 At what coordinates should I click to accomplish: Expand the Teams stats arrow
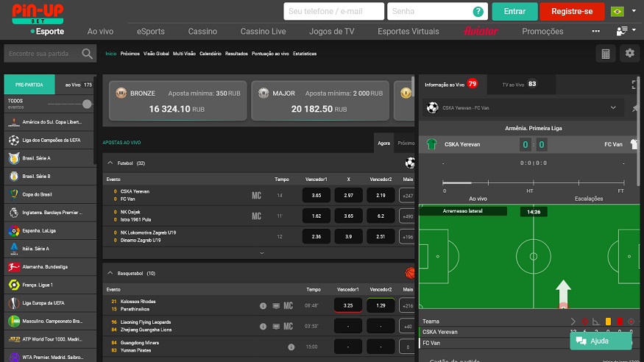click(x=573, y=322)
